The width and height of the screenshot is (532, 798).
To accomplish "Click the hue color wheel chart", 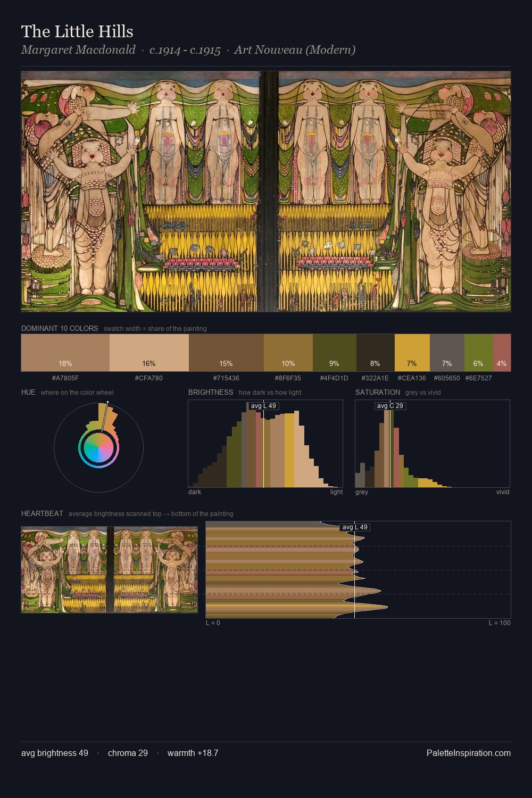I will coord(98,447).
